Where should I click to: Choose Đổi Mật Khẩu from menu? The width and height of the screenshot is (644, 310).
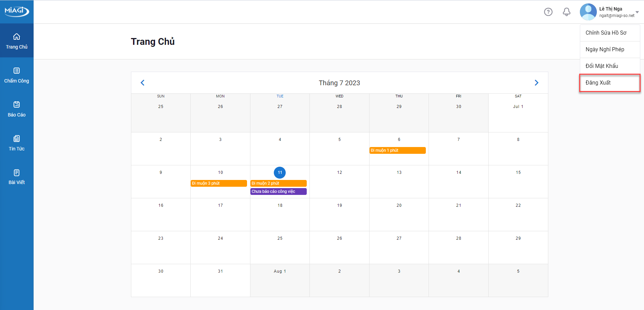pos(602,66)
